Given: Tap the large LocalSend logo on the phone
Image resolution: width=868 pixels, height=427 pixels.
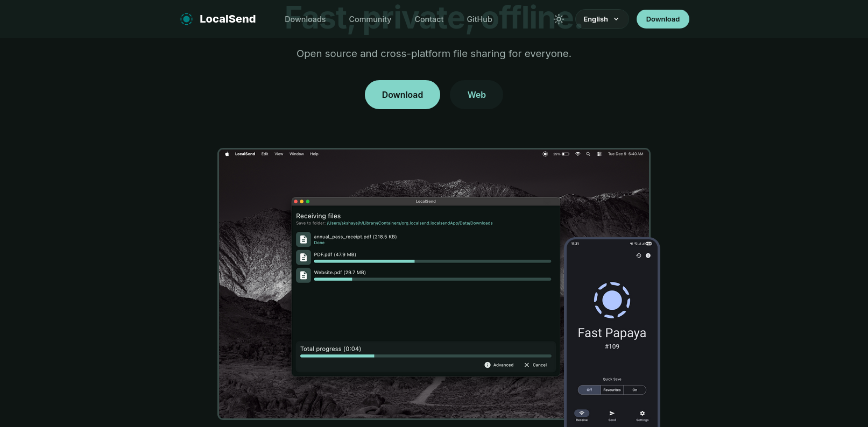Looking at the screenshot, I should (612, 300).
